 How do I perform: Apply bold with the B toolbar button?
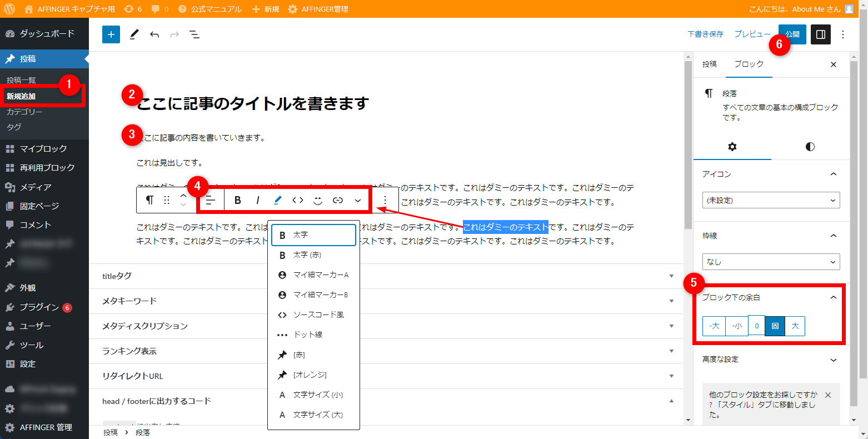[x=238, y=200]
